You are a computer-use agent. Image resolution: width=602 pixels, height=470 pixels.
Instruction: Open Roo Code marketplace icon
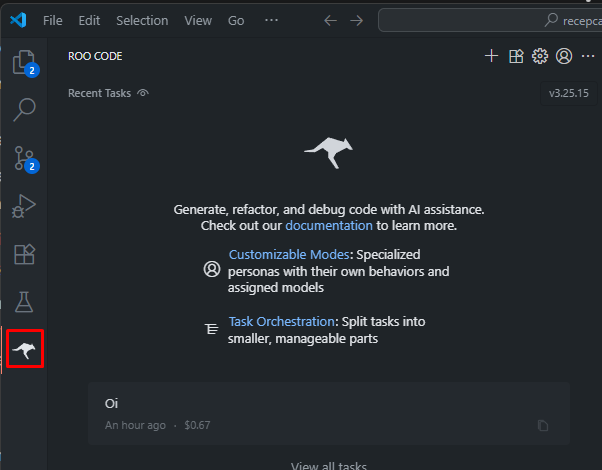(516, 56)
